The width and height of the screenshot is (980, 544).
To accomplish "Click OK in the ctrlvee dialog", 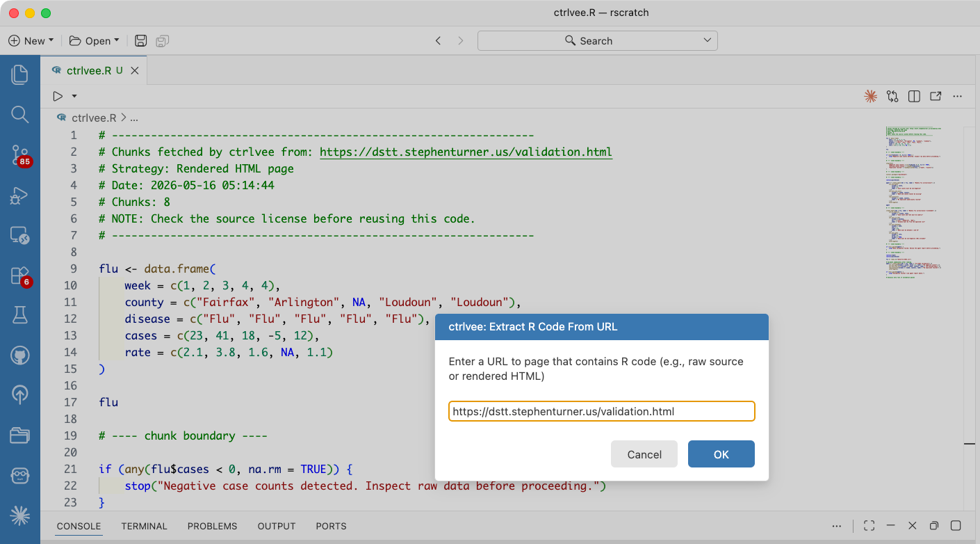I will tap(721, 454).
